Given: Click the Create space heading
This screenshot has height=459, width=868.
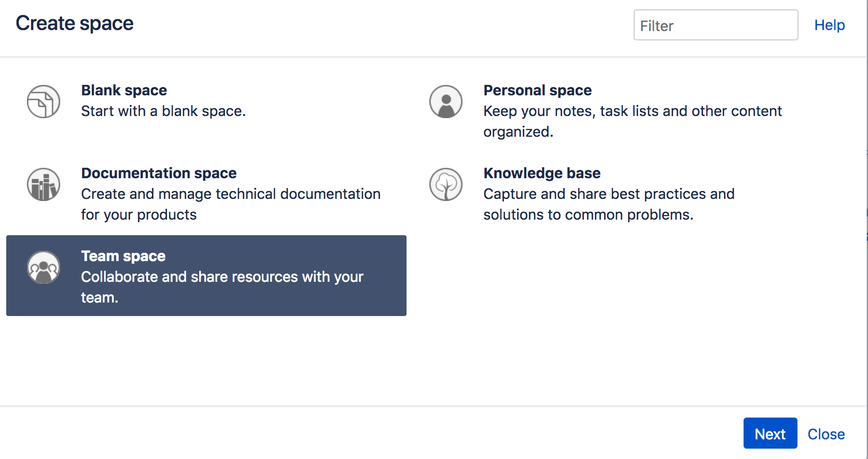Looking at the screenshot, I should tap(75, 23).
